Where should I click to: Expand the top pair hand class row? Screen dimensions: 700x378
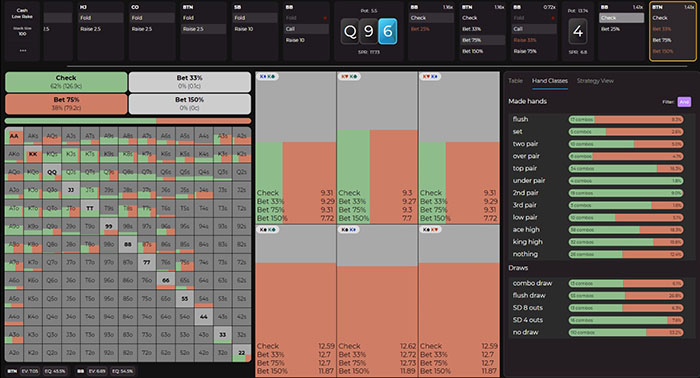point(598,168)
